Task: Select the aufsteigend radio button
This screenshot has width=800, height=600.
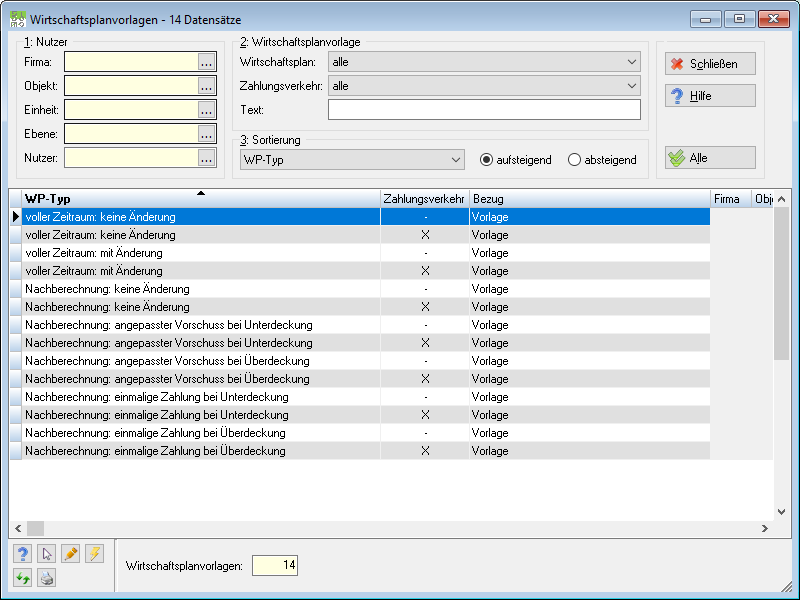Action: (x=486, y=160)
